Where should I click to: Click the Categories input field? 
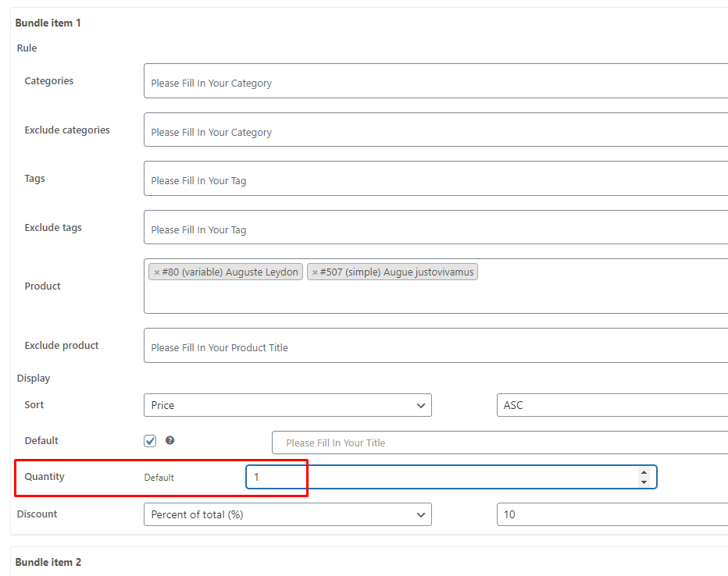click(x=436, y=81)
